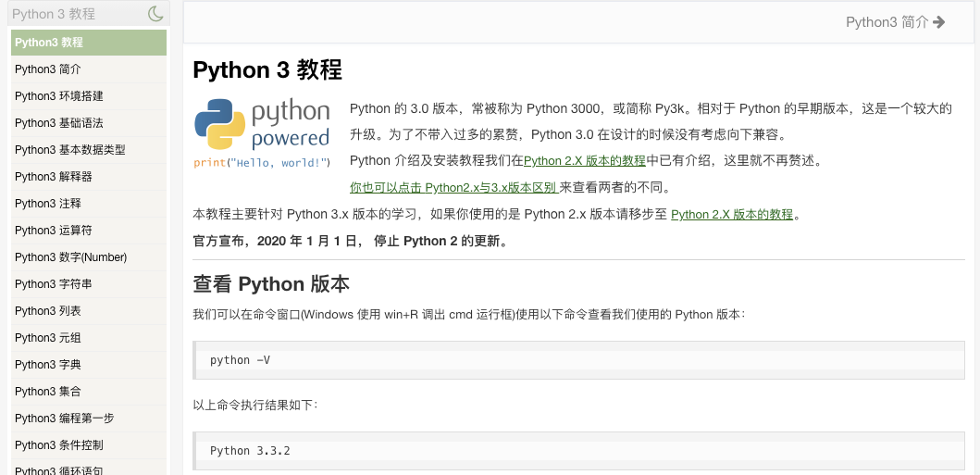Open Python3 字典 sidebar entry

click(89, 365)
